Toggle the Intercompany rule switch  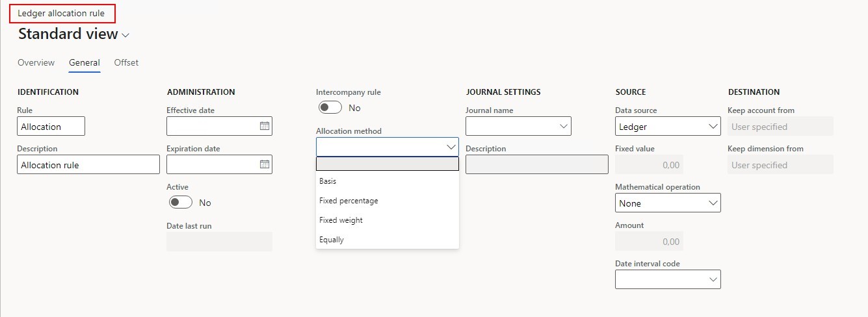click(330, 108)
